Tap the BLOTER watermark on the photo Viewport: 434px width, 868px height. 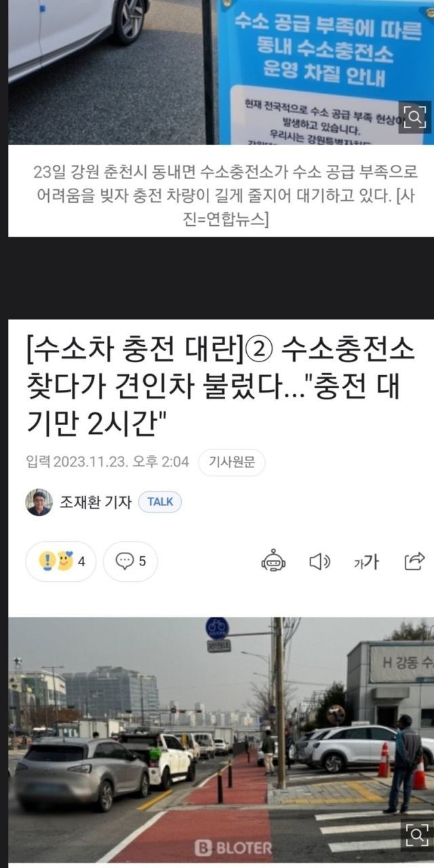point(233,847)
